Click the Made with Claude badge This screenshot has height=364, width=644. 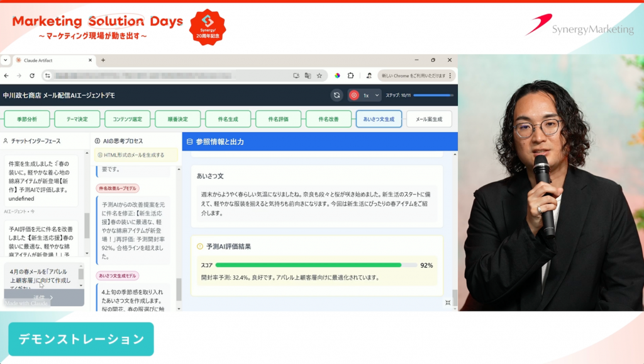26,304
